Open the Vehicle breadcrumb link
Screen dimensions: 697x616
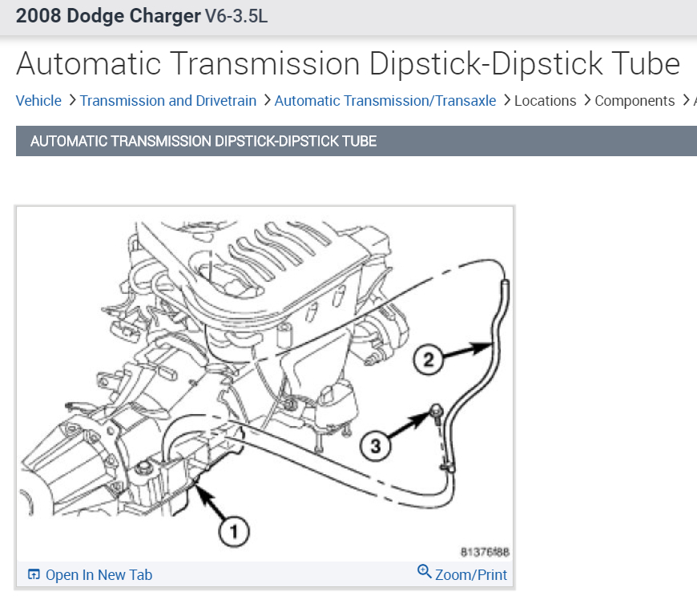click(38, 100)
